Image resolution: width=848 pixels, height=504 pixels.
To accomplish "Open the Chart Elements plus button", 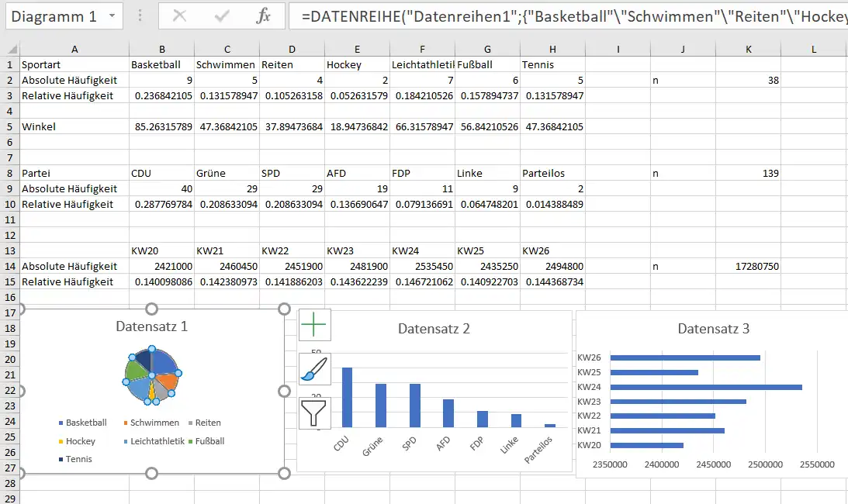I will [x=314, y=324].
